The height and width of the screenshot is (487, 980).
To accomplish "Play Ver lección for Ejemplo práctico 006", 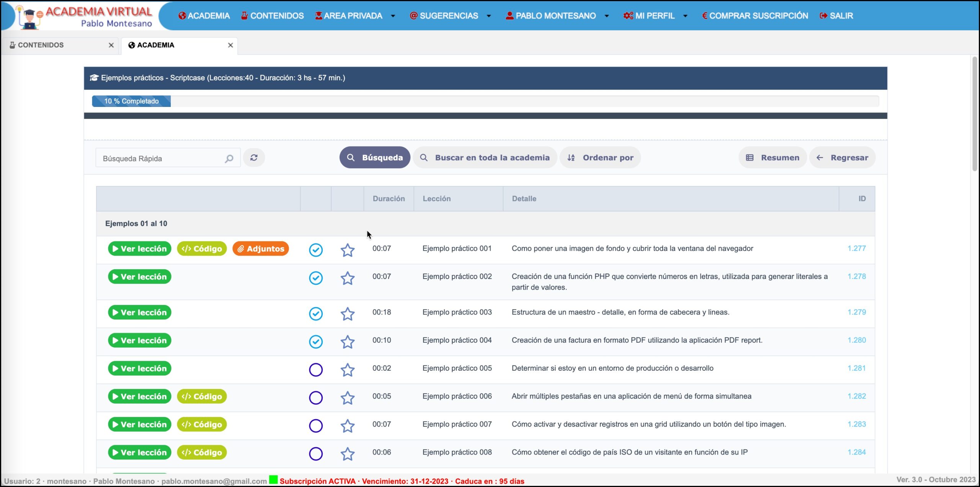I will point(140,396).
